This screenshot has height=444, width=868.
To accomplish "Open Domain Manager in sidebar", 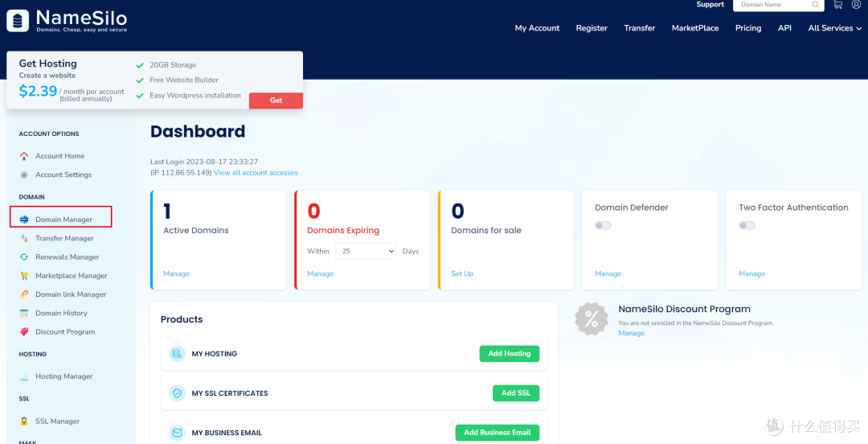I will tap(63, 220).
